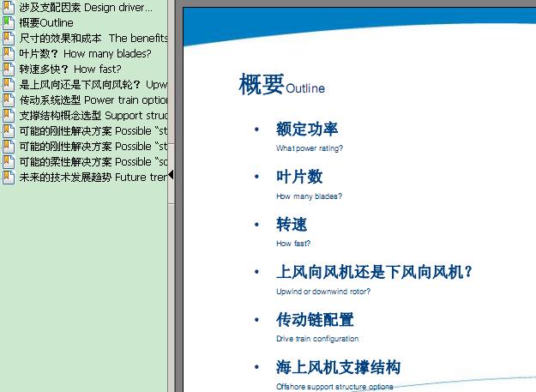The width and height of the screenshot is (536, 392).
Task: Click the text Upwind or downwind rotor?
Action: [x=323, y=292]
